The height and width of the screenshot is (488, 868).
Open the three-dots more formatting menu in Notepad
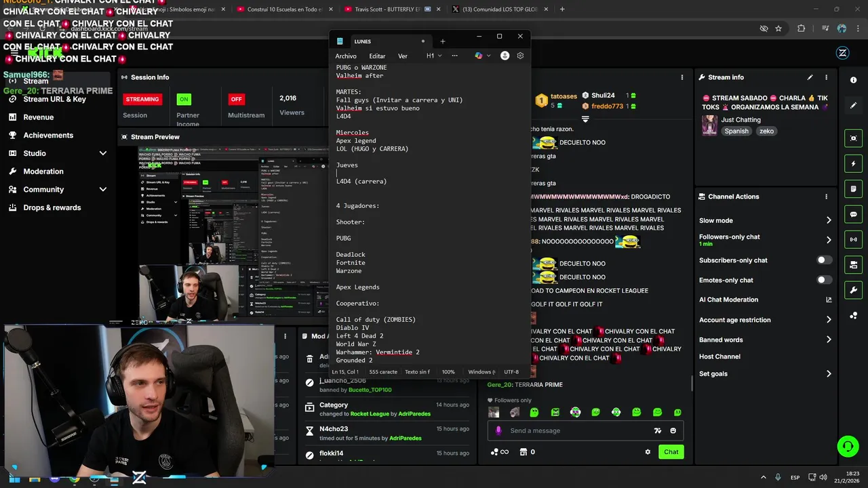[x=454, y=56]
